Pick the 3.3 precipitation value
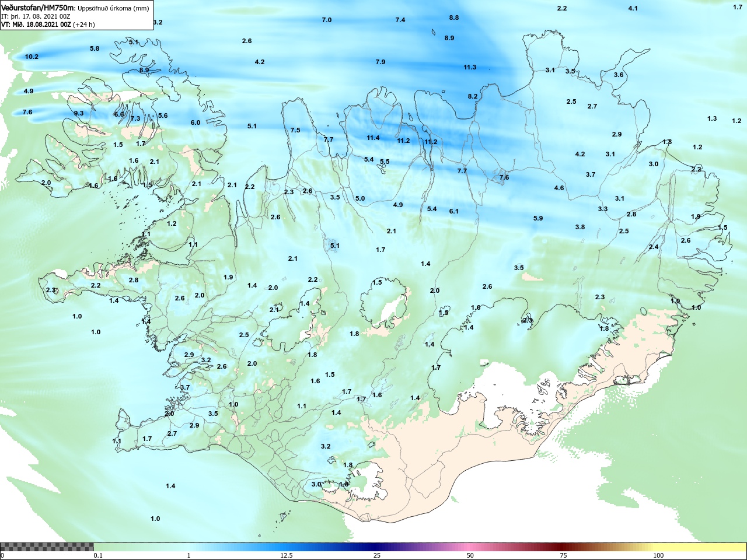747x560 pixels. coord(603,209)
